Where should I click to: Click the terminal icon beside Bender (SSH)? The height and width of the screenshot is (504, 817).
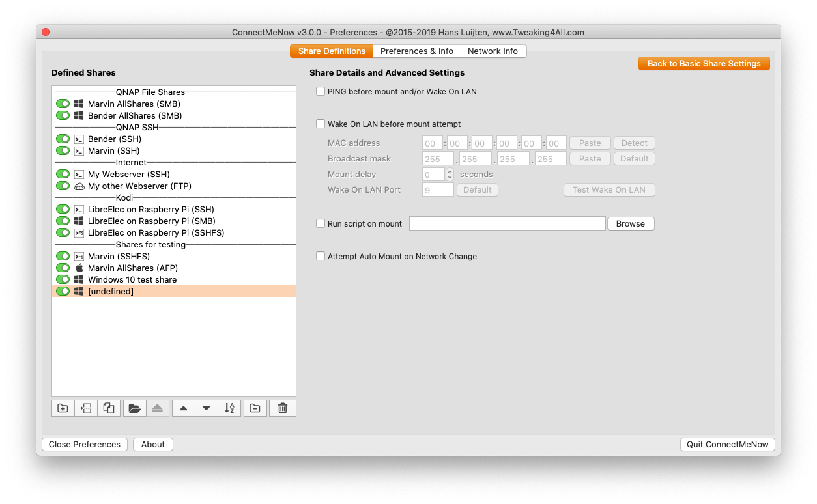[79, 139]
